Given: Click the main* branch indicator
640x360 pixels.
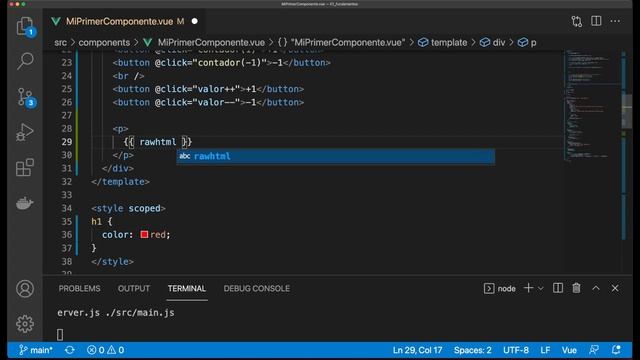Looking at the screenshot, I should point(36,350).
